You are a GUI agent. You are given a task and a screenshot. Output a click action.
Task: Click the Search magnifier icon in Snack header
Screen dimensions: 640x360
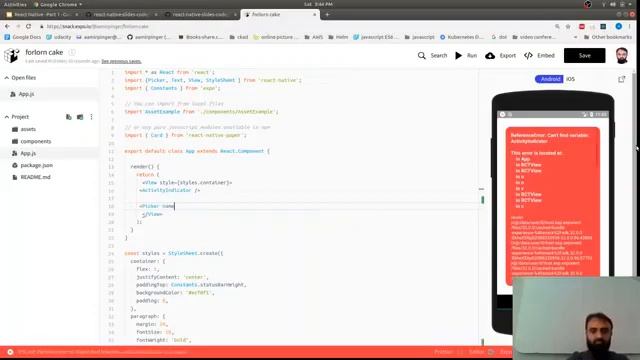(422, 56)
